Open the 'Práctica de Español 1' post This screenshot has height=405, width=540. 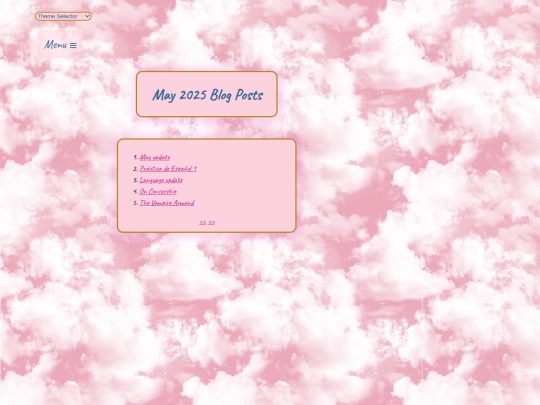tap(168, 169)
